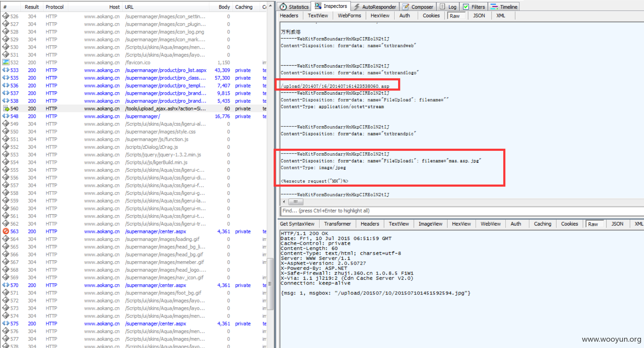
Task: Click Body size 43,309 for session 533
Action: click(222, 70)
